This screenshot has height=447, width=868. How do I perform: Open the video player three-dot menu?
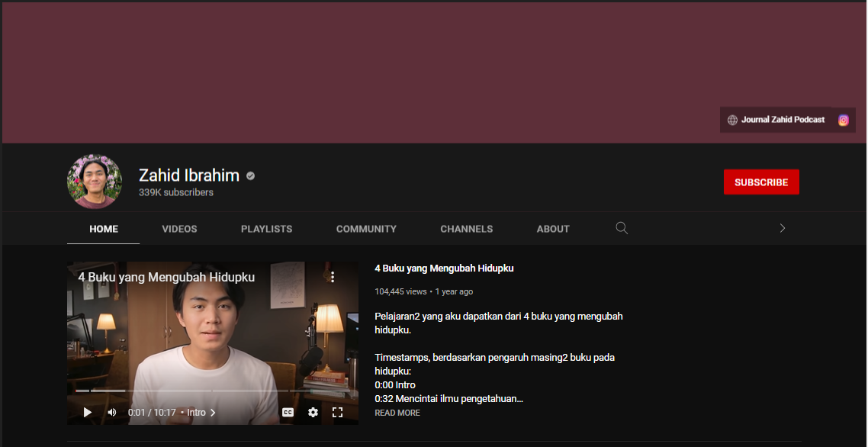point(332,276)
